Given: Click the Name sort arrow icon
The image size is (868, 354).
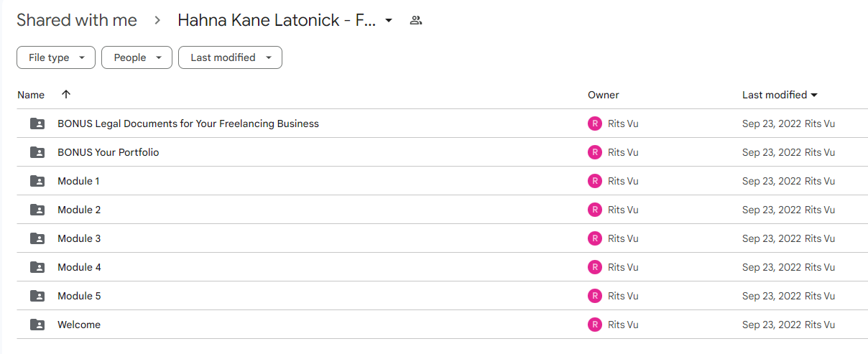Looking at the screenshot, I should click(66, 94).
